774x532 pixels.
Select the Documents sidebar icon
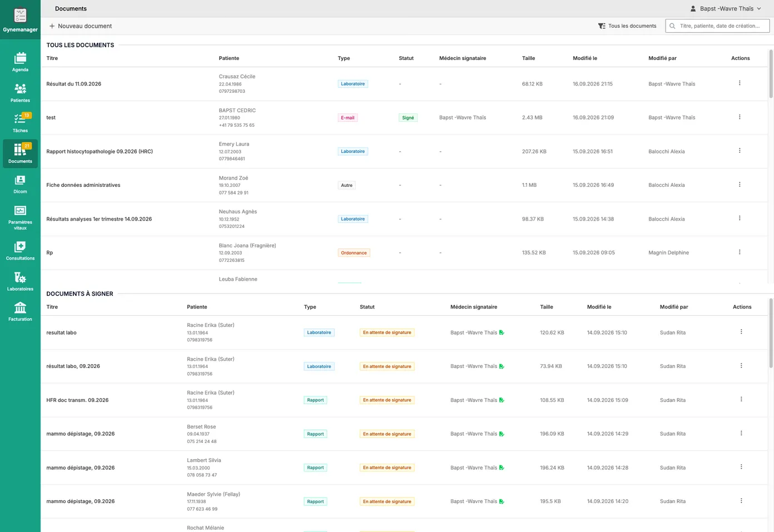pyautogui.click(x=20, y=153)
